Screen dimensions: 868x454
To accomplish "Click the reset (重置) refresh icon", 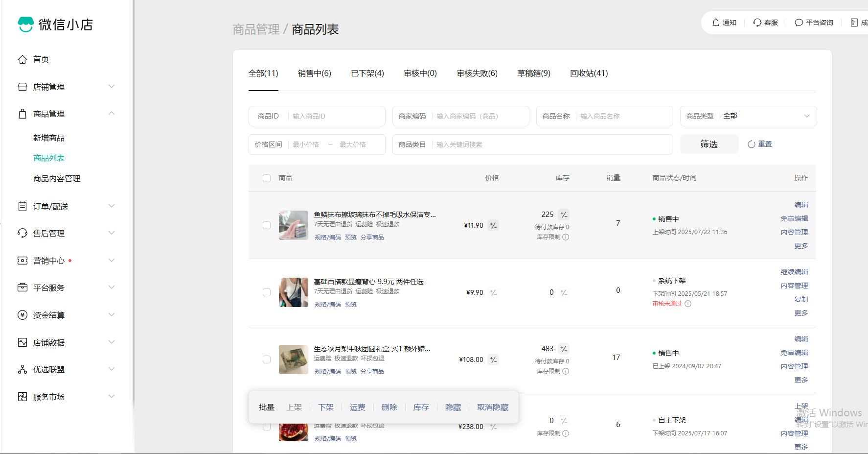I will click(x=752, y=144).
